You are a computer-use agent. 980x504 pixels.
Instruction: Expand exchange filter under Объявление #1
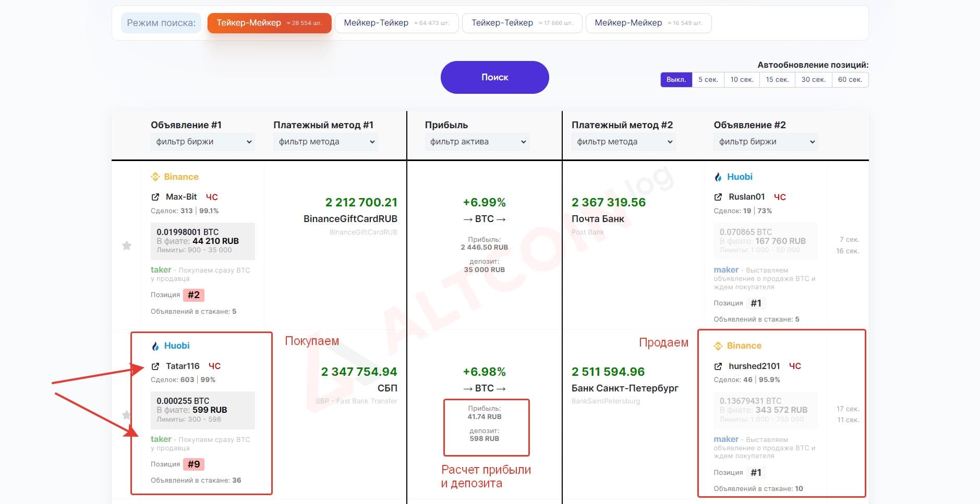203,142
